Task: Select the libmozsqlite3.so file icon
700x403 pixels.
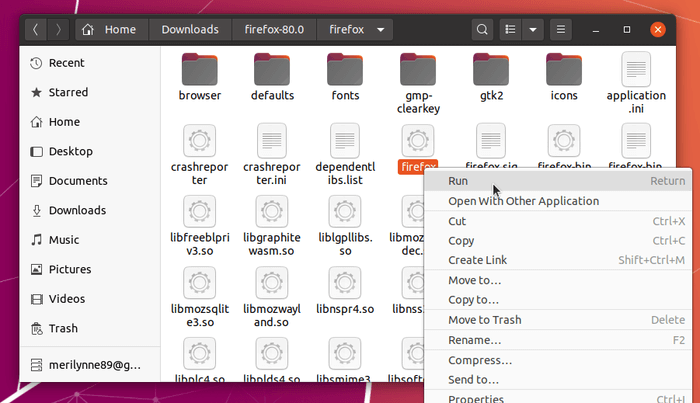Action: click(200, 283)
